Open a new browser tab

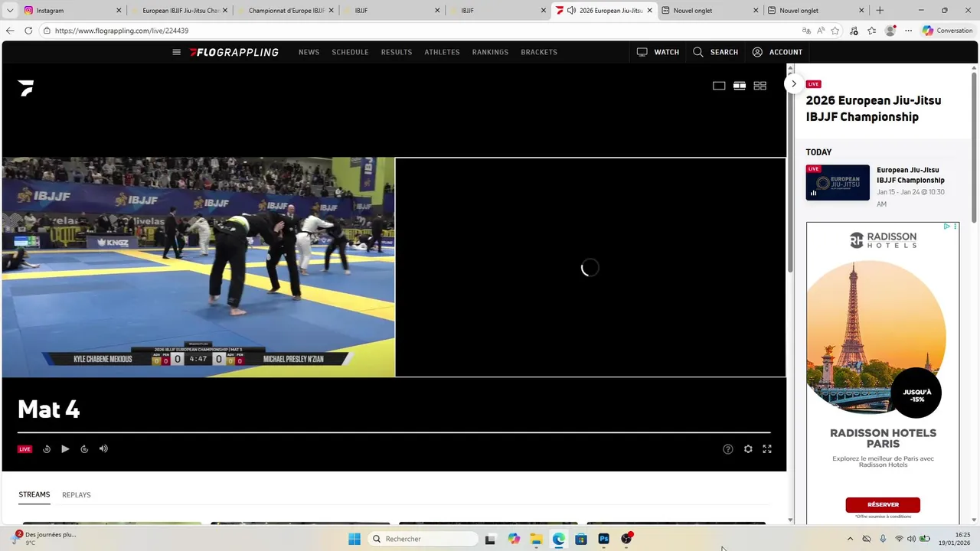880,11
